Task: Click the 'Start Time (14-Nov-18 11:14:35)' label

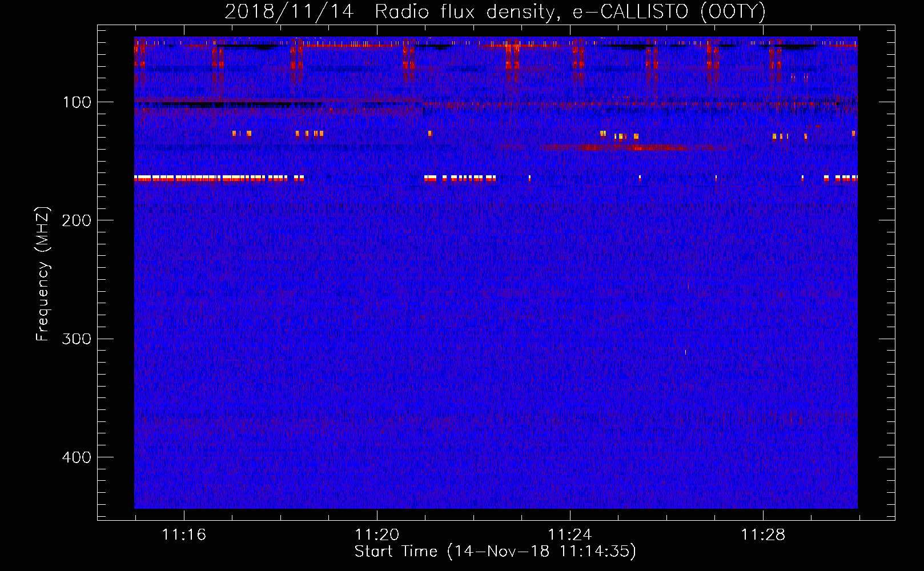Action: [495, 552]
